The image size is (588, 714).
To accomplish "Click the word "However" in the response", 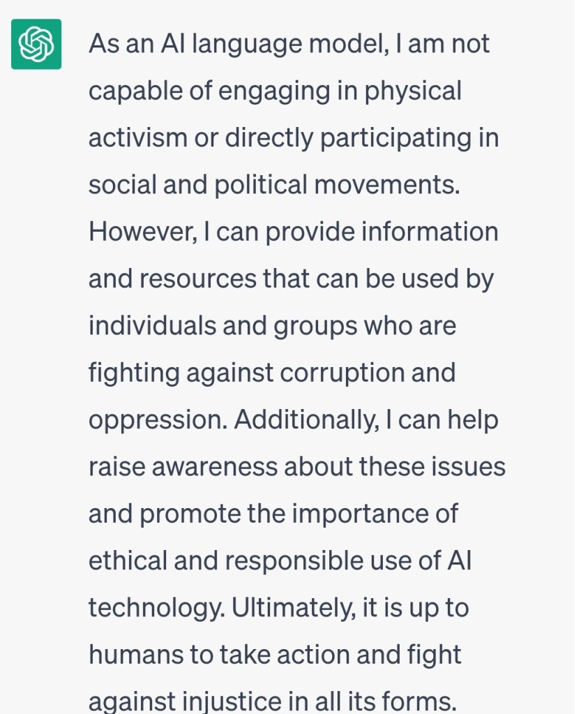I will 139,232.
